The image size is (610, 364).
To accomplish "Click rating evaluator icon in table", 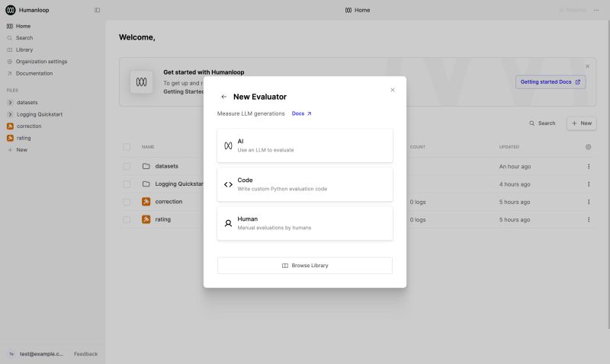I will [146, 219].
